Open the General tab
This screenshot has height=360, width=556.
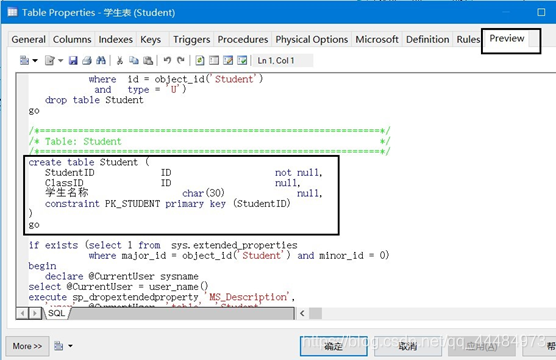click(28, 39)
